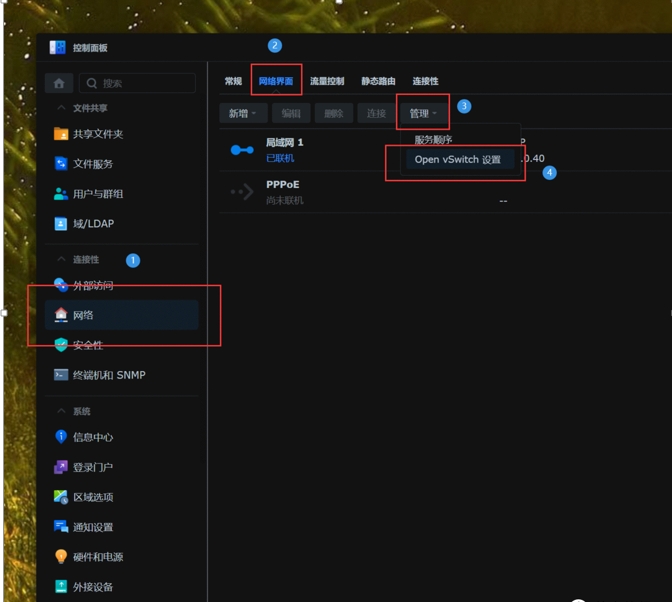Screen dimensions: 672x602
Task: Click the 搜索 search field
Action: tap(145, 83)
